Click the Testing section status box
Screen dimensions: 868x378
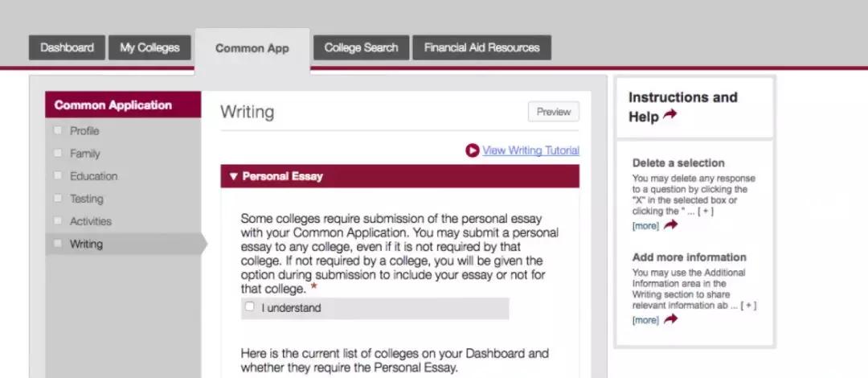(x=57, y=198)
